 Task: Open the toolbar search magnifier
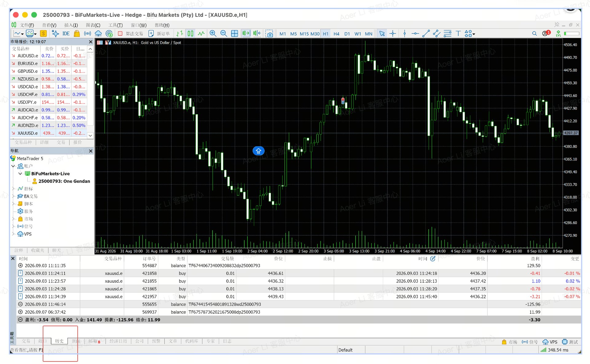pos(534,33)
